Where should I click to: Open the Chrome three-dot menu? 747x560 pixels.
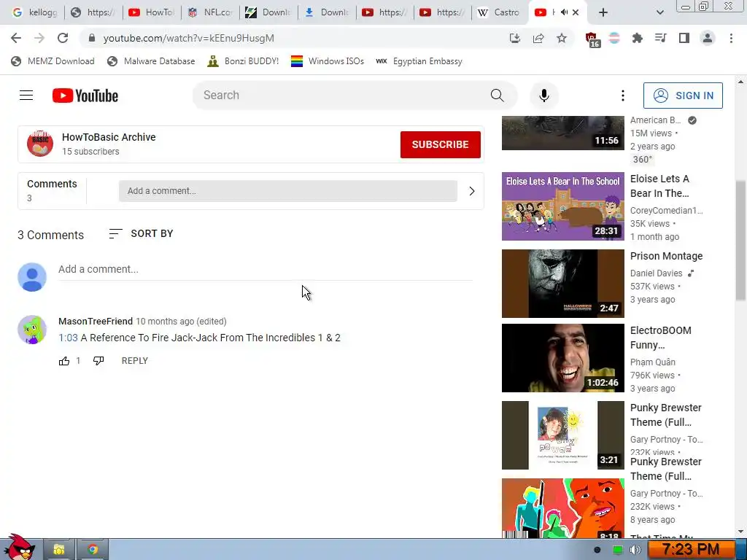(731, 38)
